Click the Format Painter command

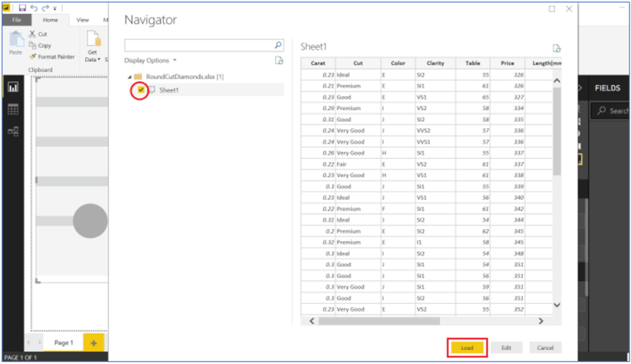tap(52, 56)
